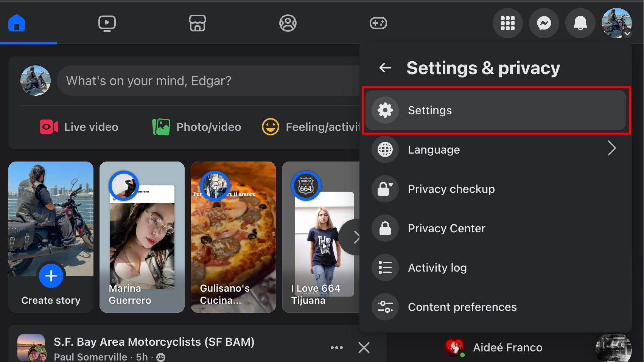Click the red Live video camera icon
Viewport: 644px width, 362px height.
coord(49,127)
